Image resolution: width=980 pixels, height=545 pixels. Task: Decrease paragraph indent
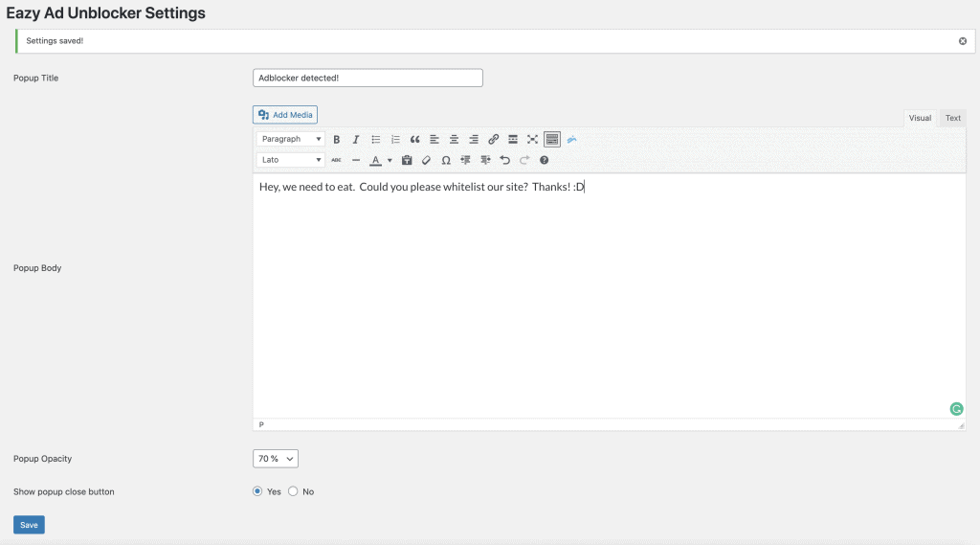466,160
